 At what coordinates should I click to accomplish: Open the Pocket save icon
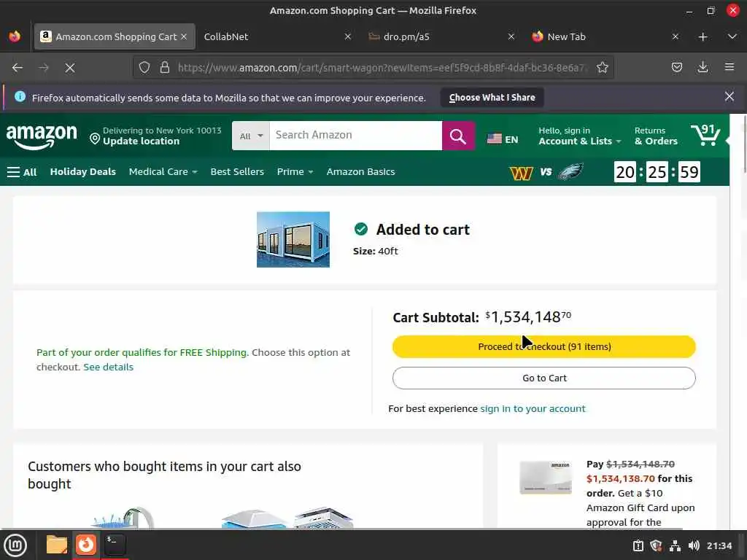[676, 68]
